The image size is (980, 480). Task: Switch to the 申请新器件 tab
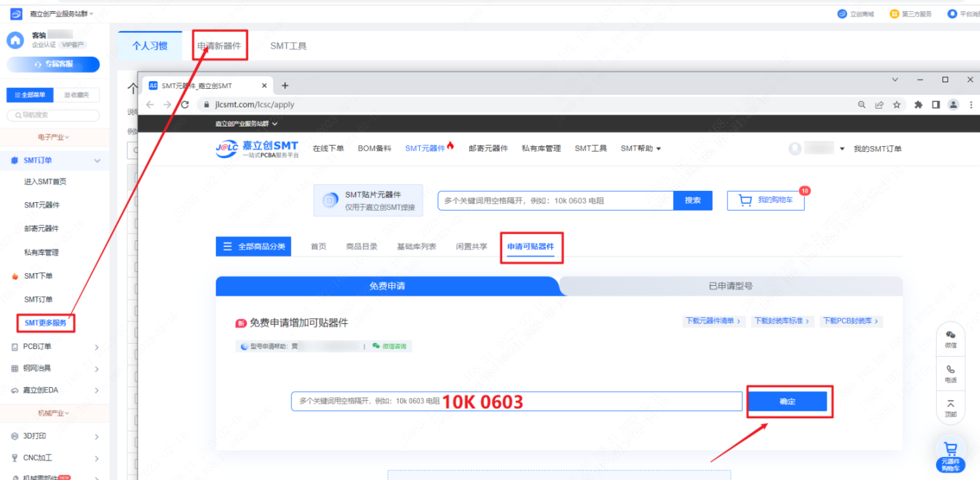[x=219, y=46]
